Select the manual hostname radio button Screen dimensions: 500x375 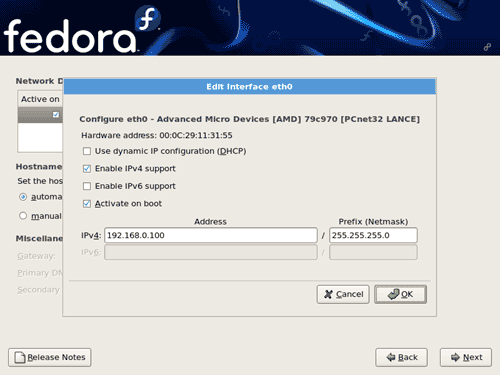tap(23, 216)
